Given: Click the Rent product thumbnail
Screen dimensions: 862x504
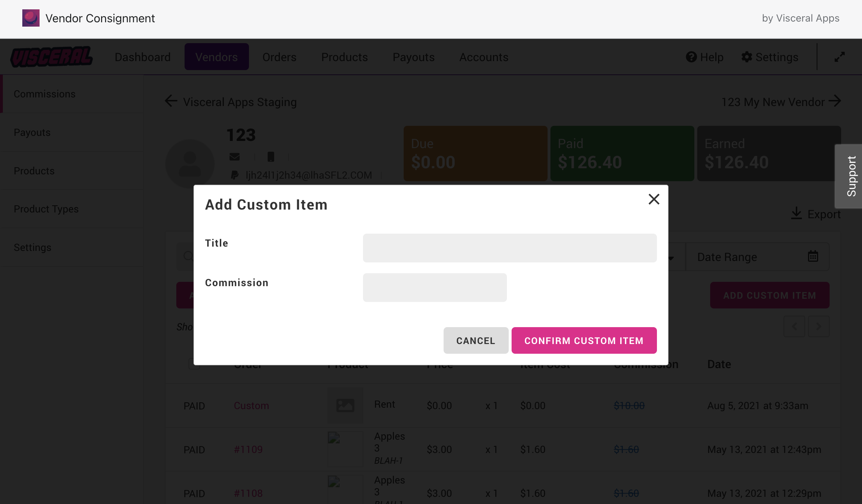Looking at the screenshot, I should coord(345,405).
